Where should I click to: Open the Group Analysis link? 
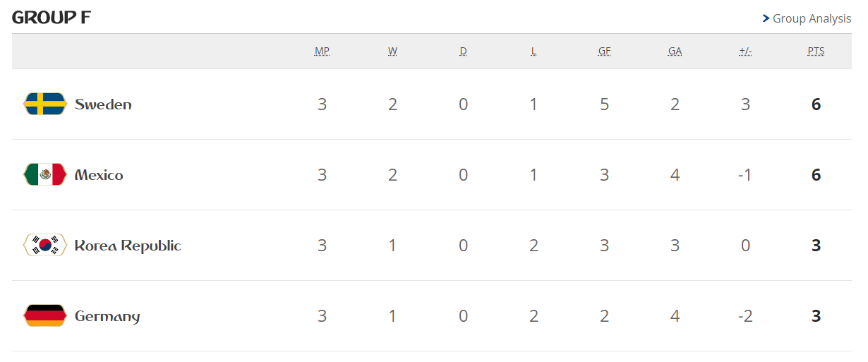coord(812,19)
